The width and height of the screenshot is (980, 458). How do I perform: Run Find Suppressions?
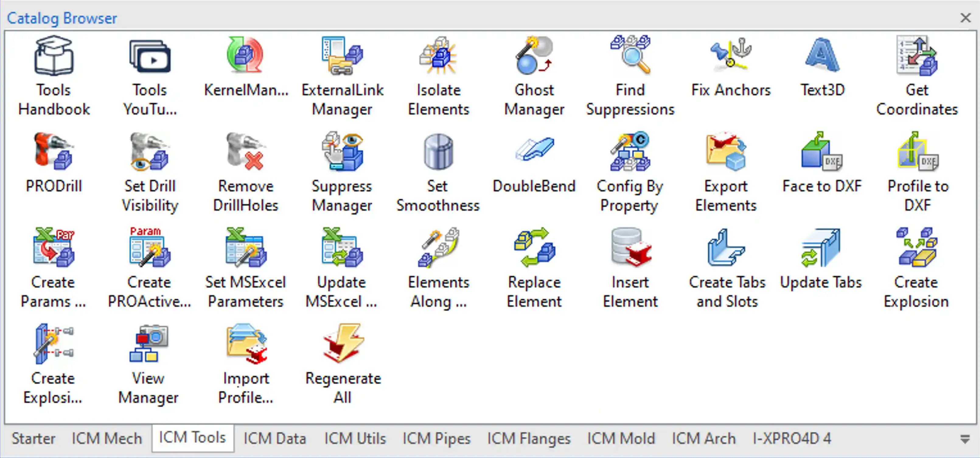coord(630,72)
